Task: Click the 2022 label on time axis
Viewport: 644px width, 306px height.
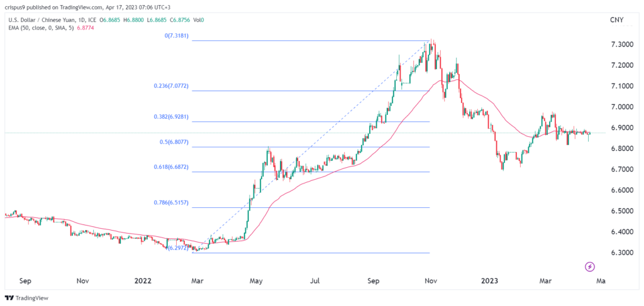Action: coord(144,281)
